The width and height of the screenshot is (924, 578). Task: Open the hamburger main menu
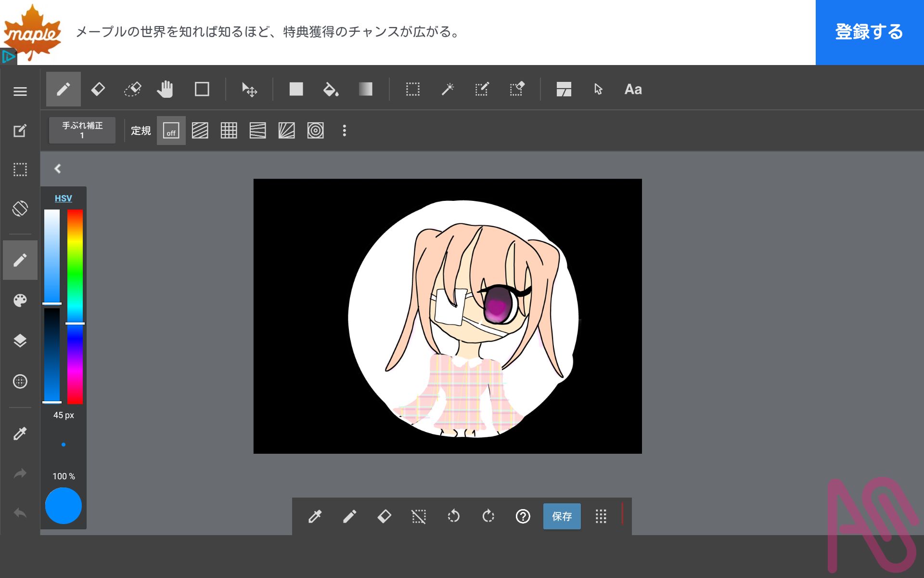pos(20,92)
